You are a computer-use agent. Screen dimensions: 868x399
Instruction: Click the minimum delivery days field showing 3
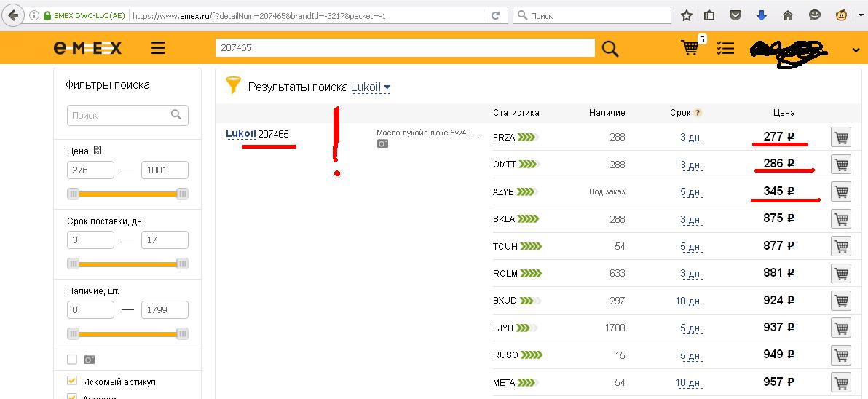click(x=91, y=240)
